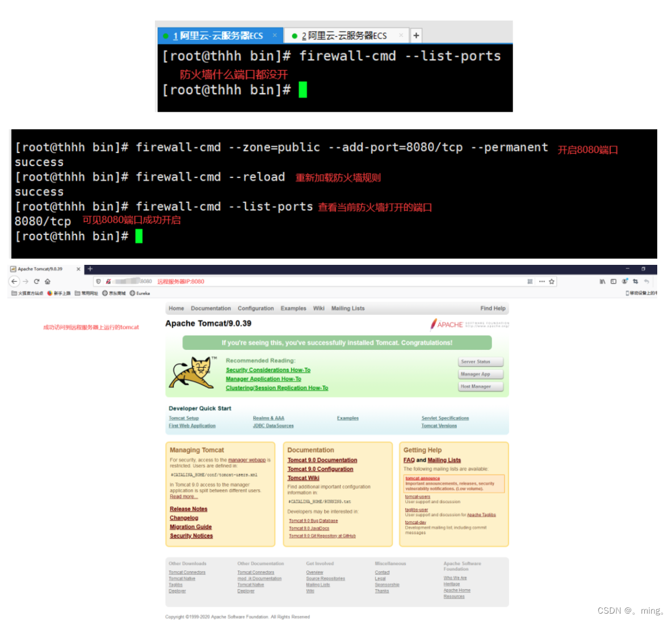
Task: Open the 火狐官方站点 bookmark folder
Action: (x=27, y=293)
